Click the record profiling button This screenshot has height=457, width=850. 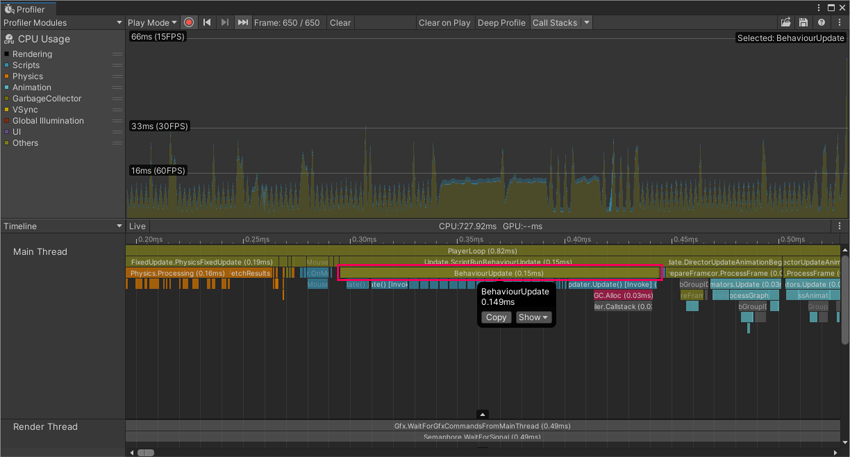click(189, 22)
